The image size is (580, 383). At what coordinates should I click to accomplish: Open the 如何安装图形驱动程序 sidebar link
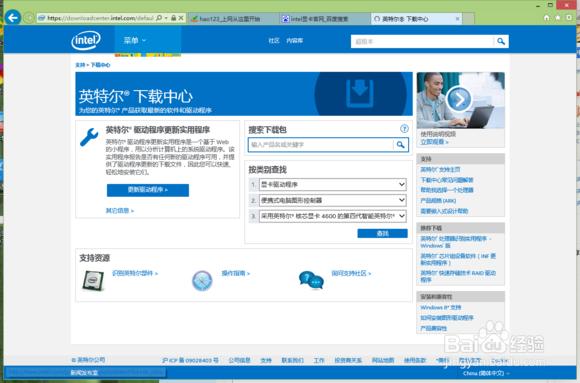click(447, 318)
